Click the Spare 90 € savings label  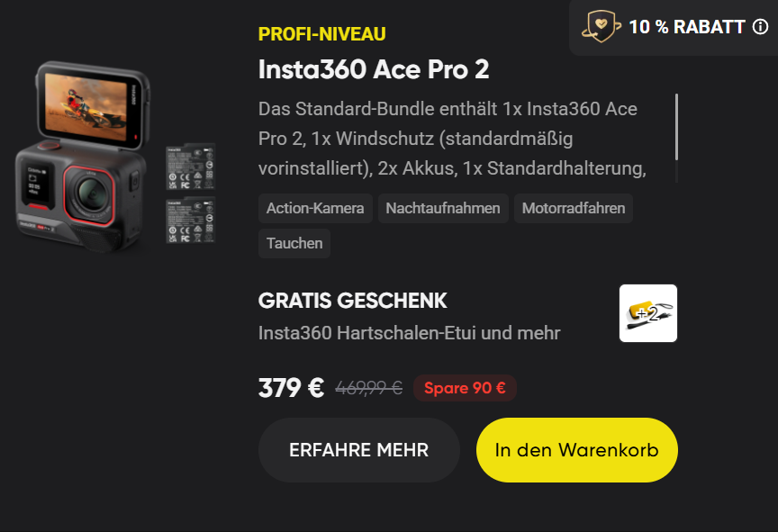click(x=465, y=388)
